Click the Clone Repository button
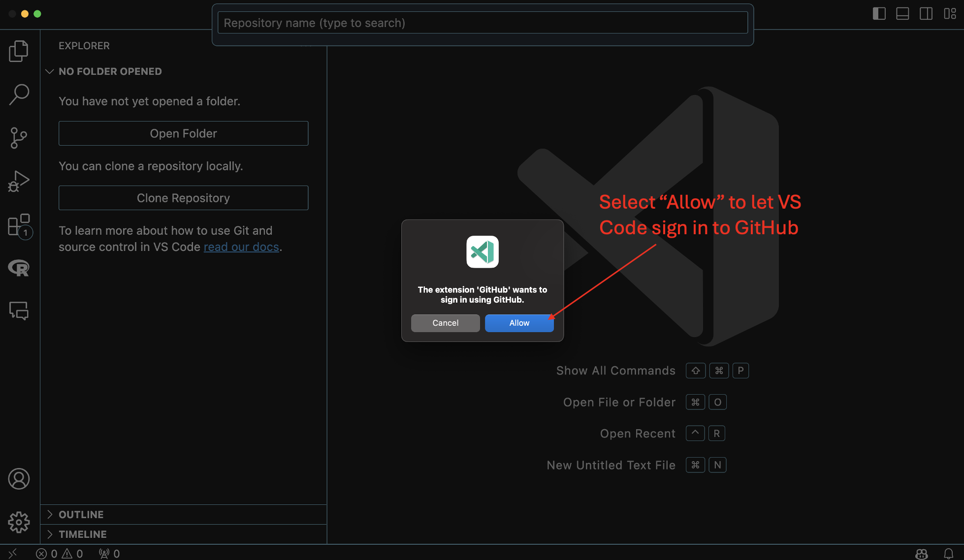Image resolution: width=964 pixels, height=560 pixels. coord(184,198)
